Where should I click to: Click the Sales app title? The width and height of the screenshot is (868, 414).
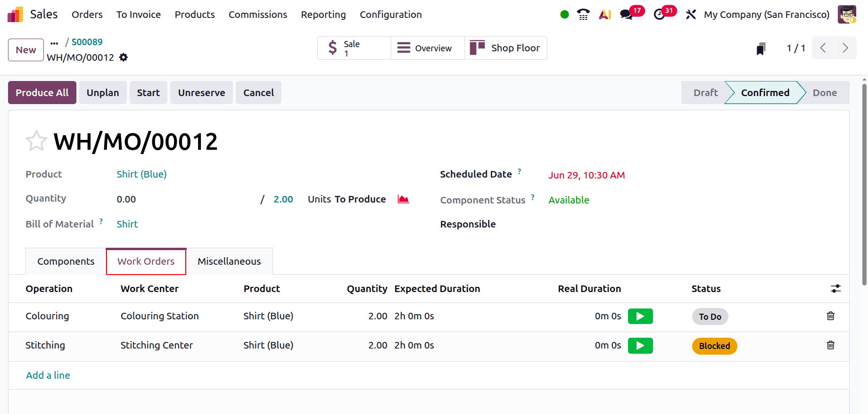(x=44, y=15)
